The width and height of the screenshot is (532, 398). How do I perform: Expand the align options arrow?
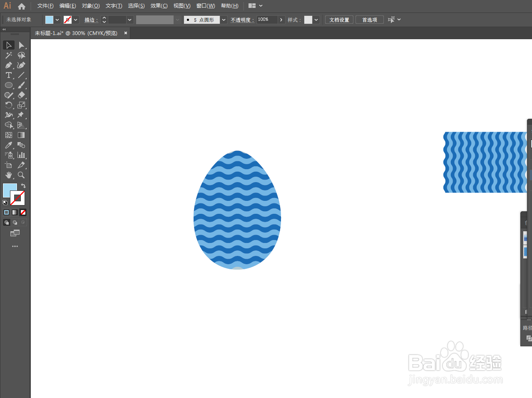399,20
